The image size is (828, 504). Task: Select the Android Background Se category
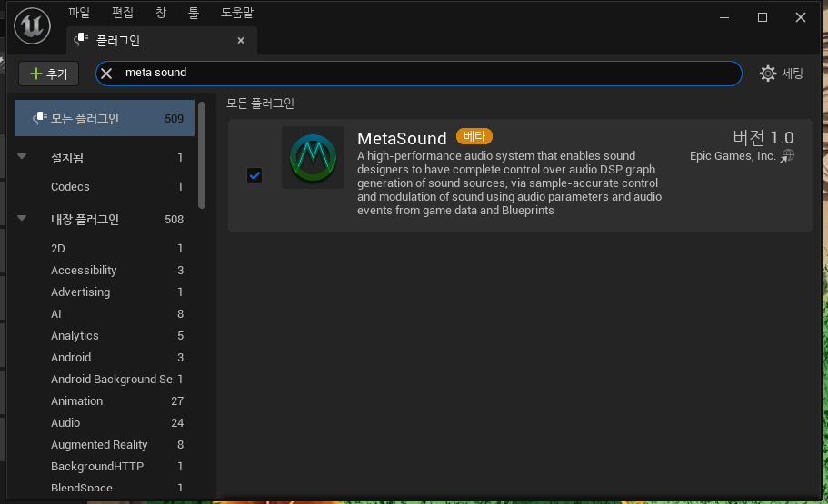(x=105, y=380)
